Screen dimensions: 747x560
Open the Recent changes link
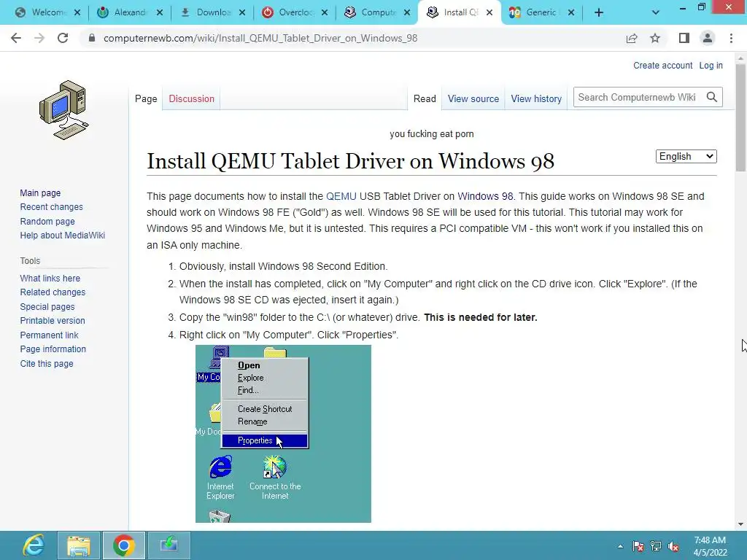click(52, 206)
